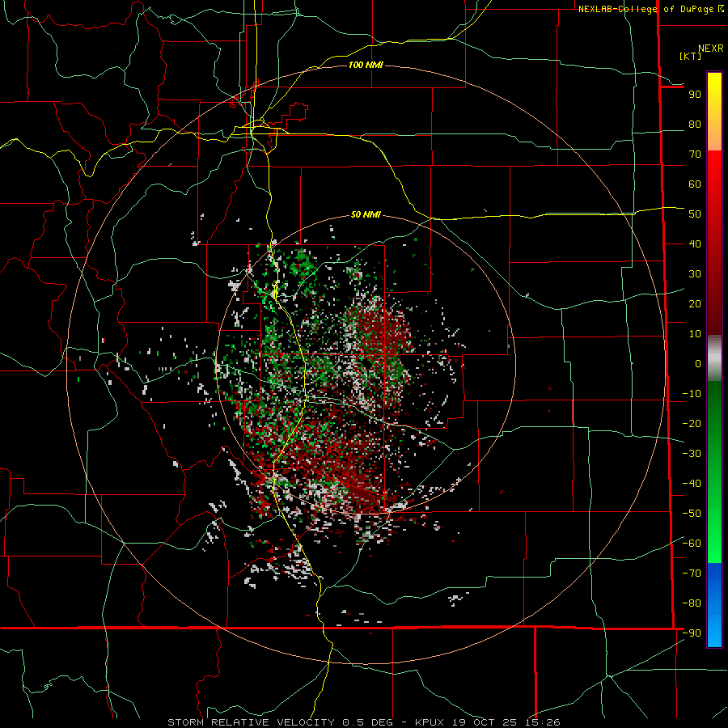Click the positive 10 knot scale label

695,334
